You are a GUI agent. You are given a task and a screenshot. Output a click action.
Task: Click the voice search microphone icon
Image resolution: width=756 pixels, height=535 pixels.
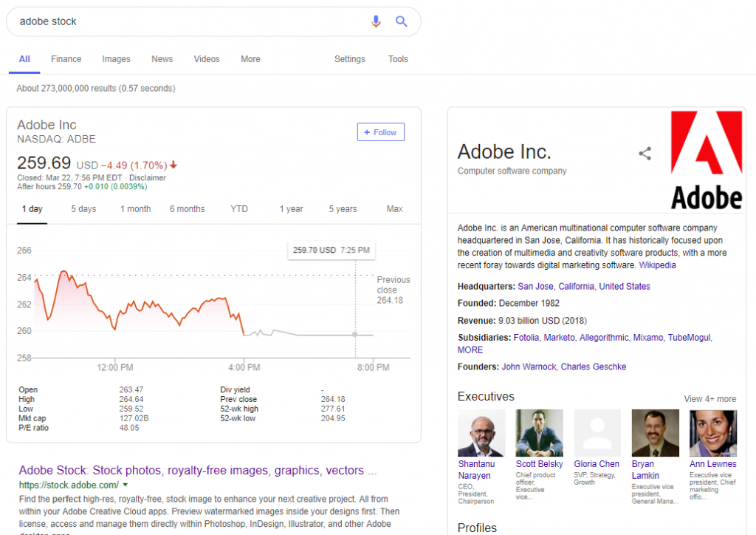coord(376,21)
